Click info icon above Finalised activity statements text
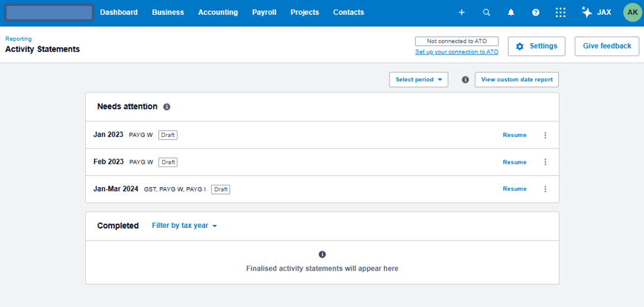 point(323,254)
